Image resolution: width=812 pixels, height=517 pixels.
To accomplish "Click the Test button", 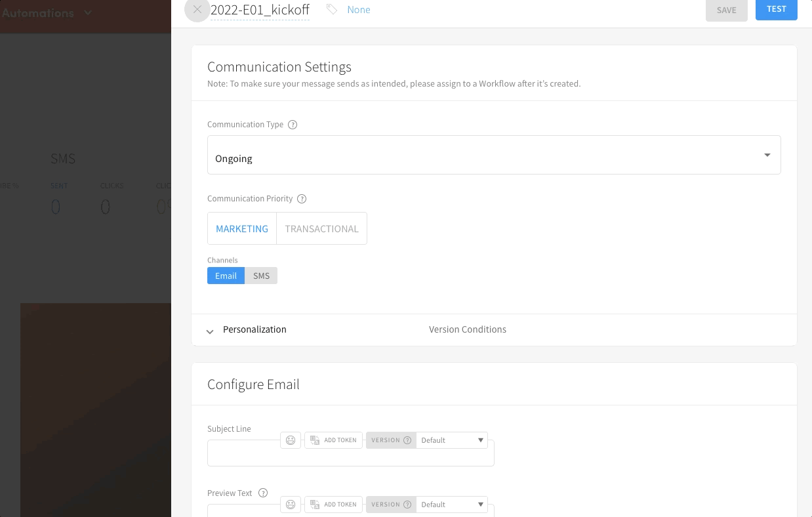I will 776,9.
